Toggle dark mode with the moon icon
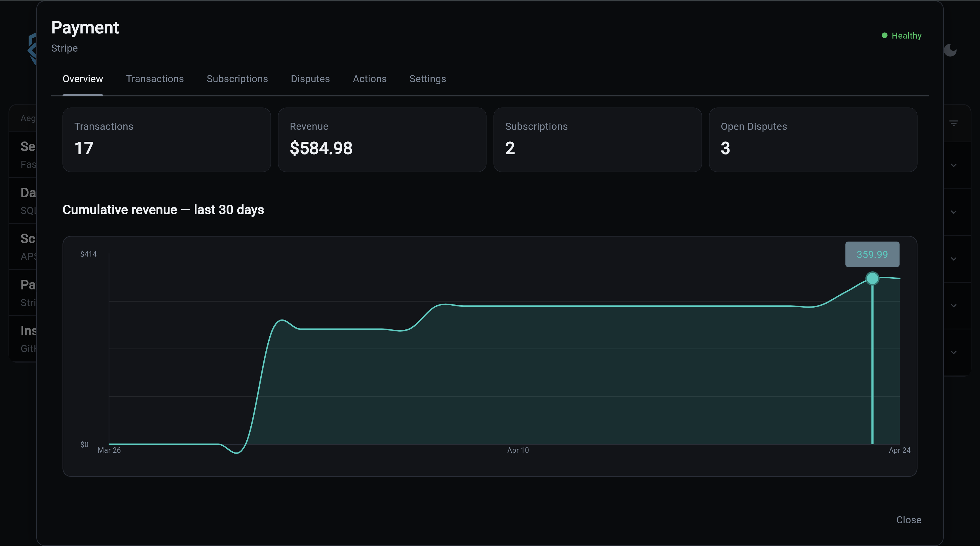 (951, 50)
